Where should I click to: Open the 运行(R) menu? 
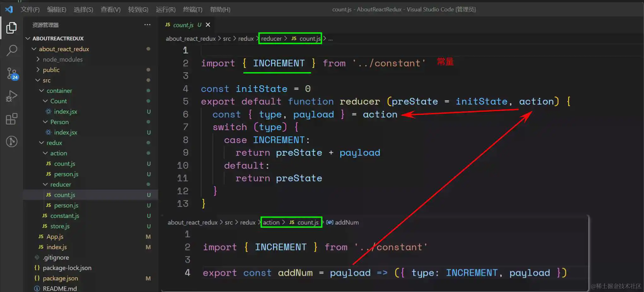165,9
